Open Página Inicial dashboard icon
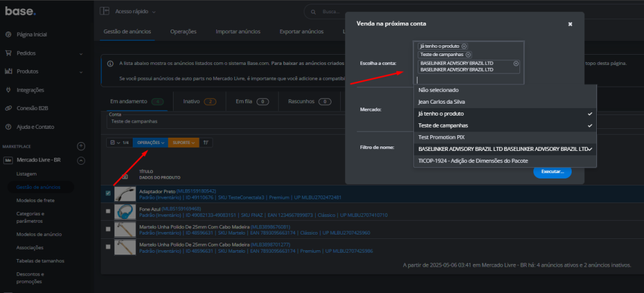 (8, 35)
